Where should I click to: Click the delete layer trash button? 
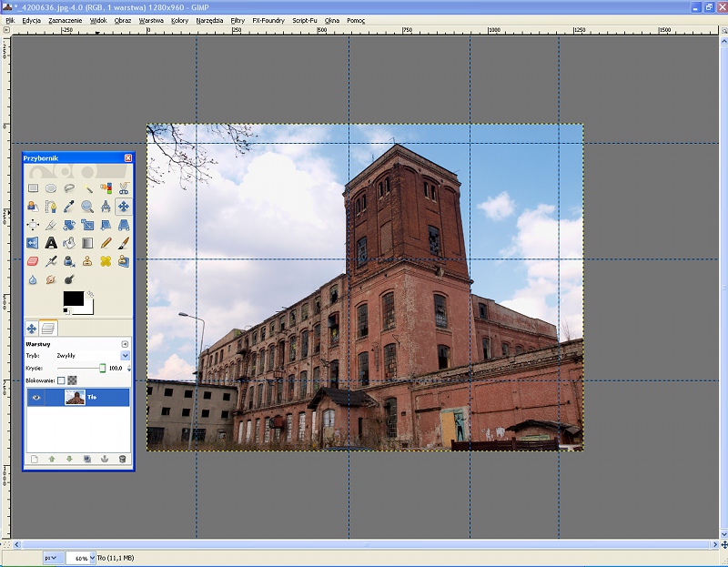(122, 459)
